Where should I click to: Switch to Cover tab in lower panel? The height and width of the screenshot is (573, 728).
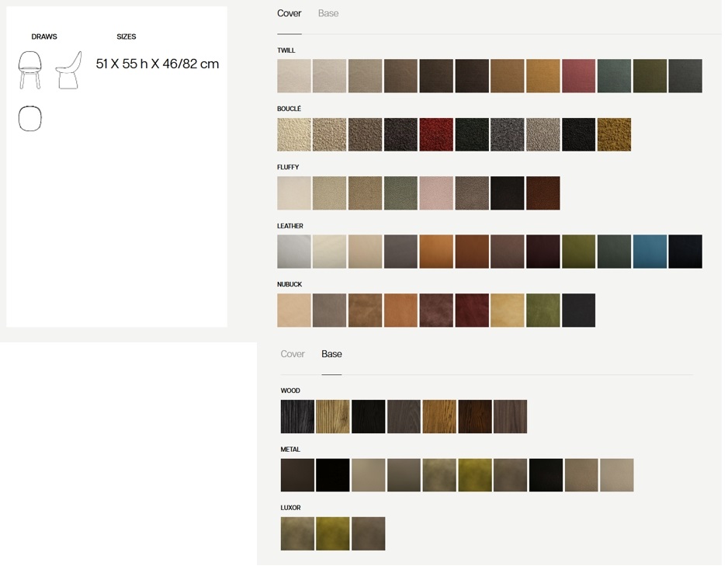(293, 354)
